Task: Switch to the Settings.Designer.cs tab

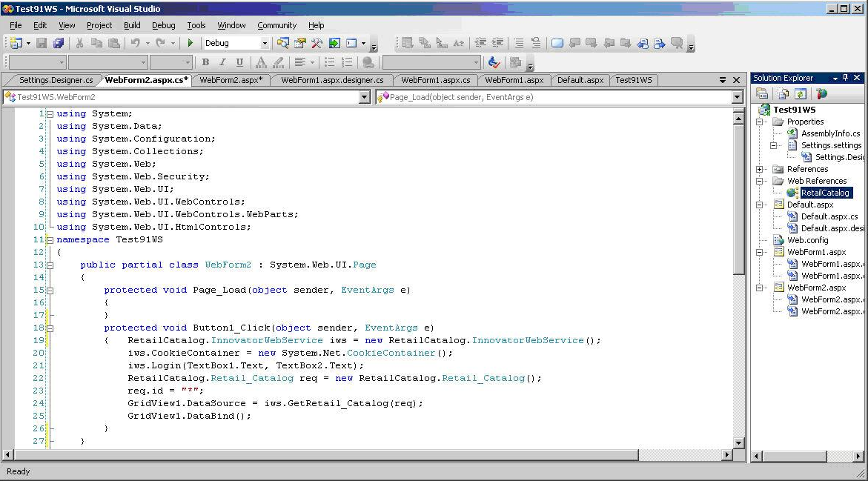Action: [56, 80]
